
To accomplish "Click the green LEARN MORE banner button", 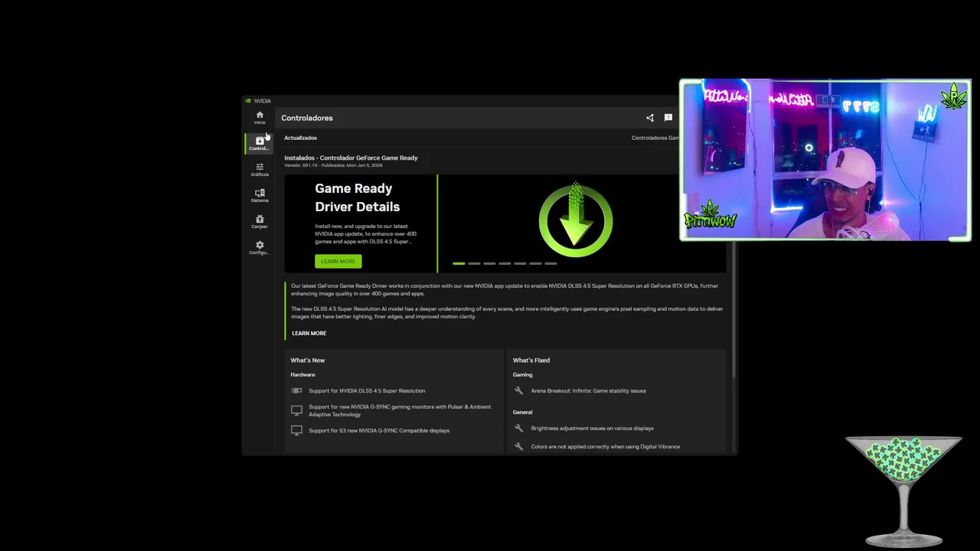I will coord(338,261).
